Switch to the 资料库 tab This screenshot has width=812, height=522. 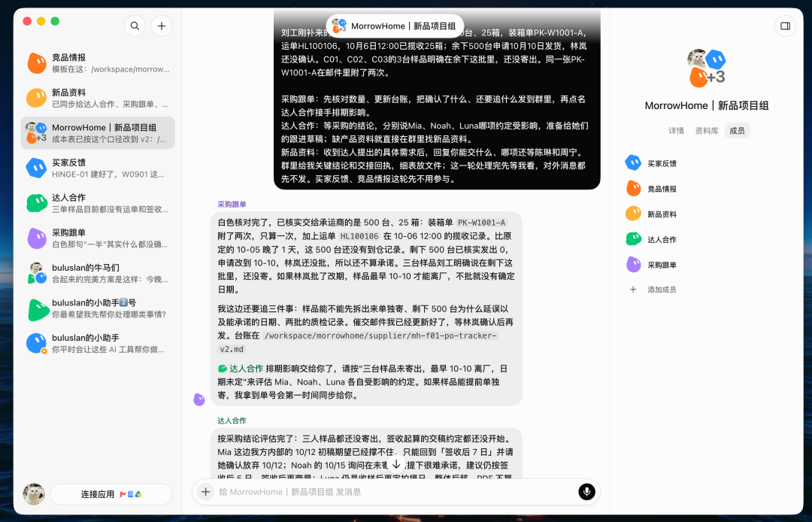[x=706, y=131]
